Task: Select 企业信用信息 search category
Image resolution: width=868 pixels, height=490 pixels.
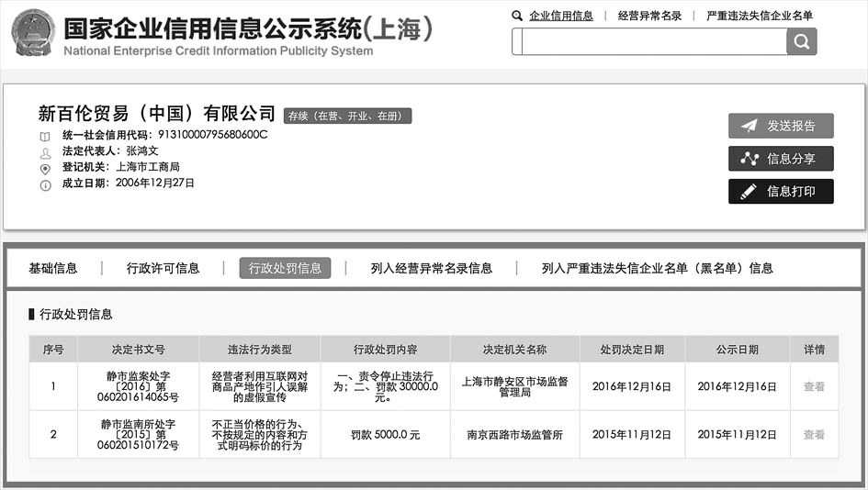Action: click(560, 16)
